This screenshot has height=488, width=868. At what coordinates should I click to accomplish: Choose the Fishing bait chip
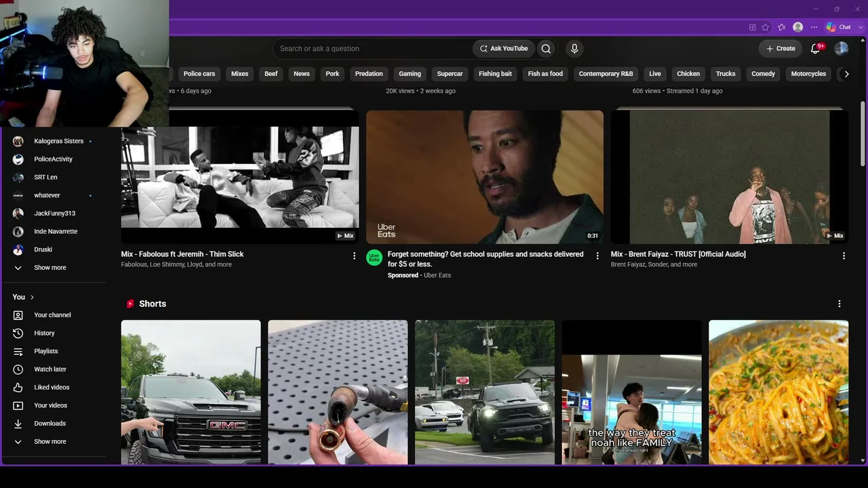coord(495,74)
